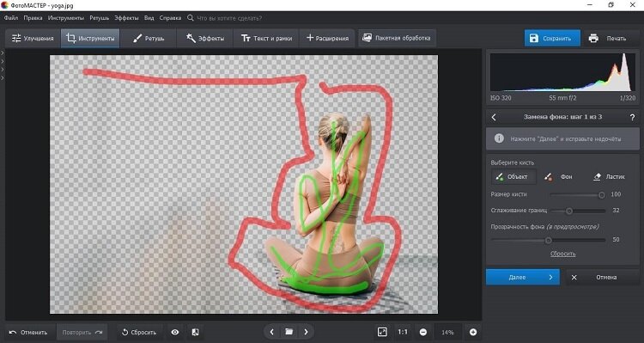Click the blue Сохранить button
The image size is (644, 343).
(552, 38)
